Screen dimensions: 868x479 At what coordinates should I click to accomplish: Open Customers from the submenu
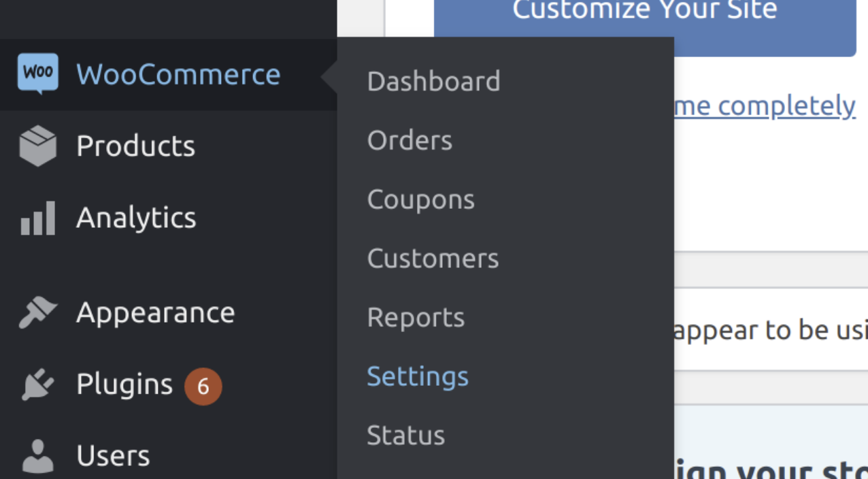433,259
